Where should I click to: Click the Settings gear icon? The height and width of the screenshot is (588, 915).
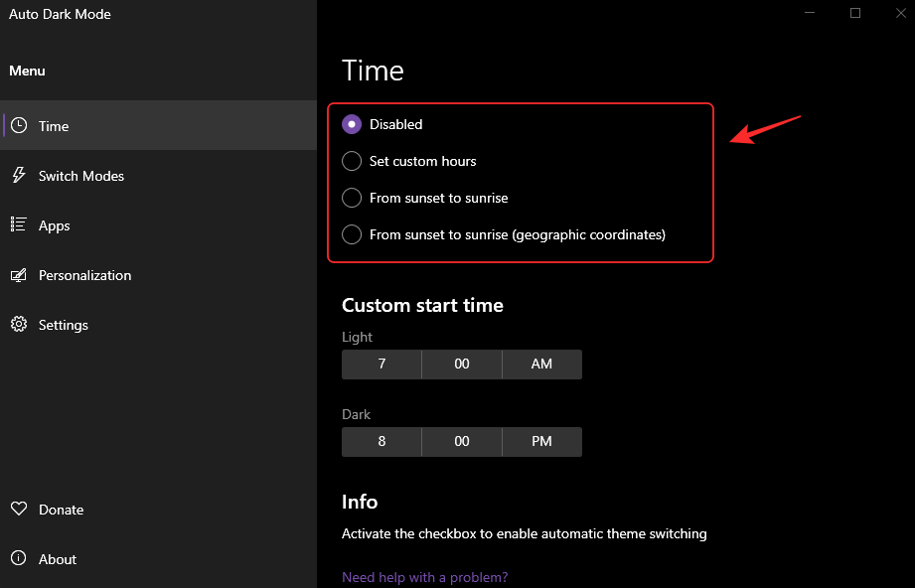(x=18, y=324)
